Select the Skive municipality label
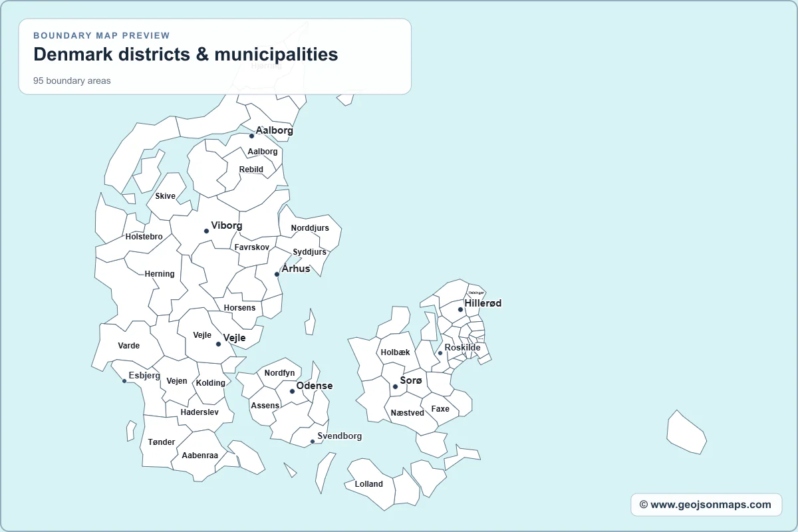 tap(166, 196)
